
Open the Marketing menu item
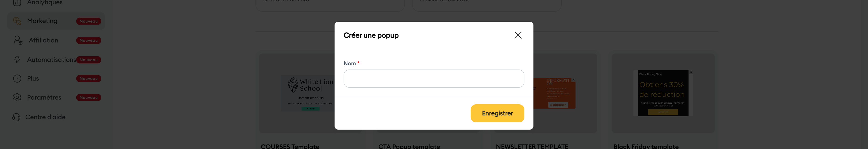pos(42,21)
